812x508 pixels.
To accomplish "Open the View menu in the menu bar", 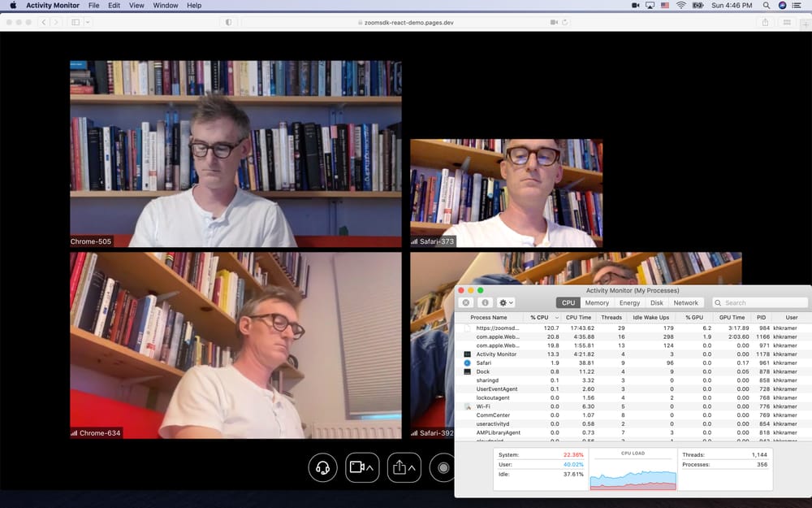I will click(x=136, y=5).
